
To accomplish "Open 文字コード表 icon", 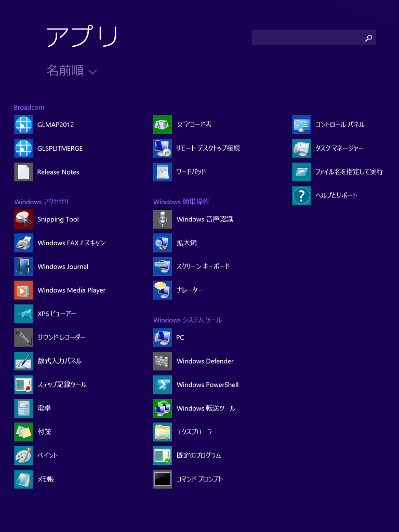I will click(x=163, y=125).
